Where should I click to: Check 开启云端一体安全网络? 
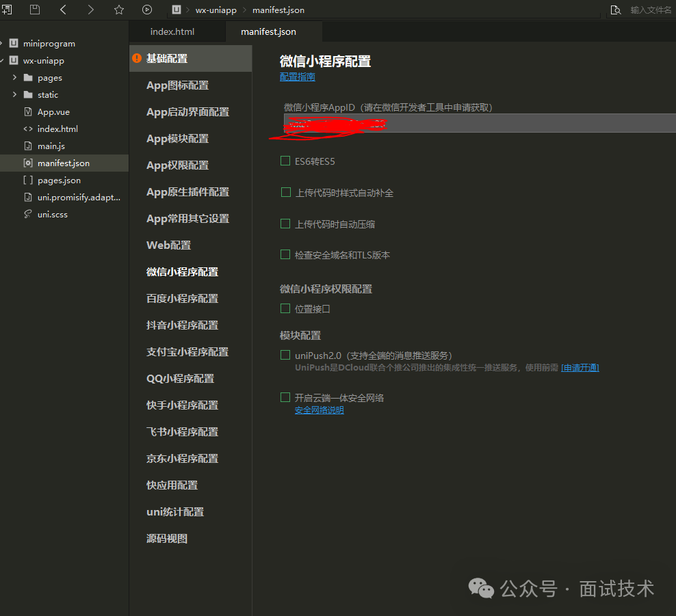285,397
